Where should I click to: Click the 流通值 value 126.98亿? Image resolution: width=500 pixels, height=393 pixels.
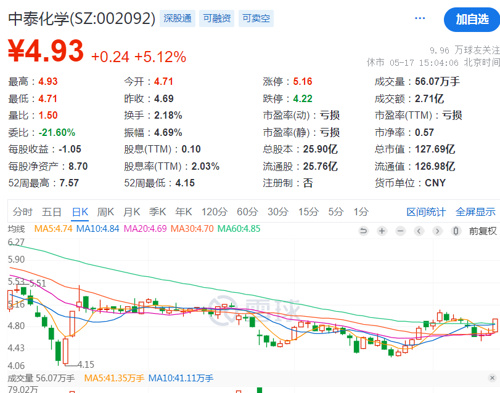[x=435, y=166]
